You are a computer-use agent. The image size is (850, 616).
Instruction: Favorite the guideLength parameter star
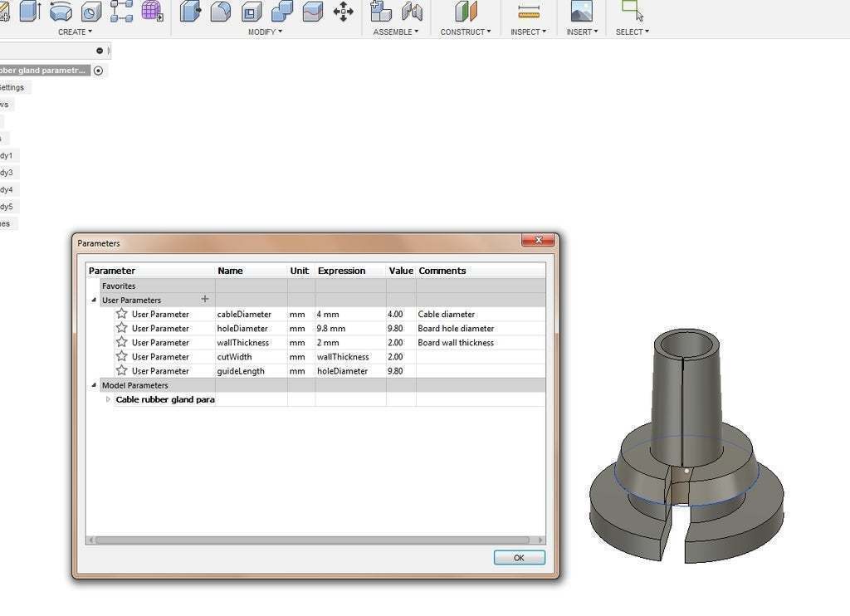121,370
